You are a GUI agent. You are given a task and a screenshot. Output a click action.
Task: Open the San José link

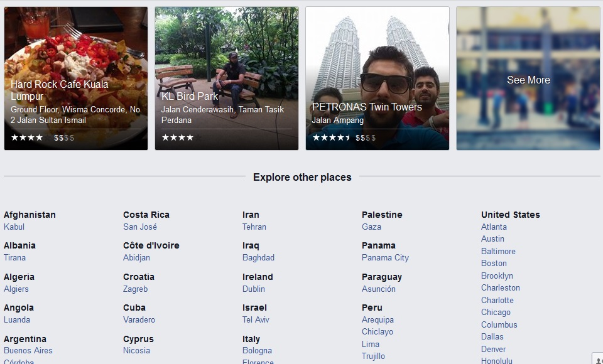(x=140, y=227)
